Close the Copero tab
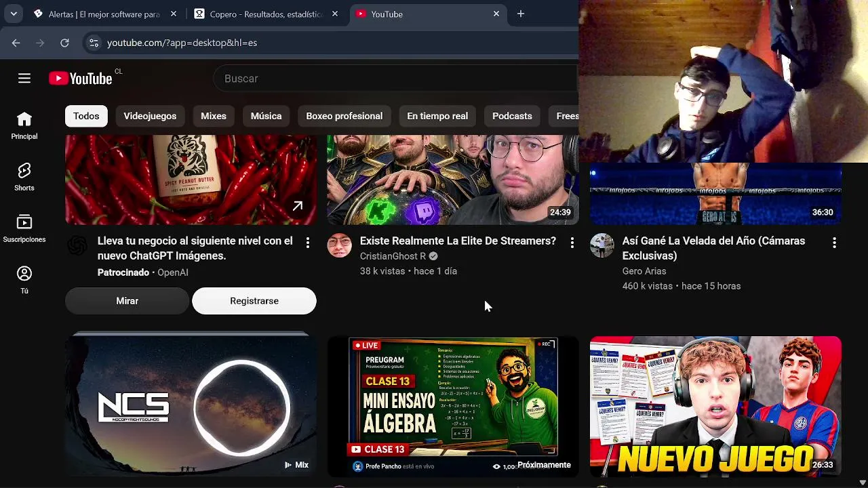 click(x=335, y=14)
